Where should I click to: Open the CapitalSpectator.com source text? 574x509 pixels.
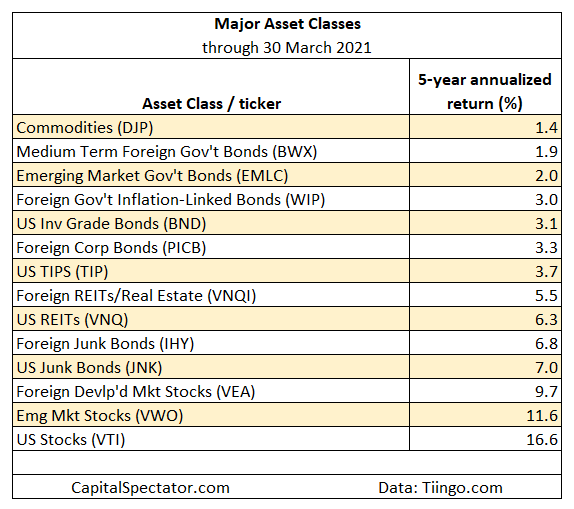coord(150,488)
